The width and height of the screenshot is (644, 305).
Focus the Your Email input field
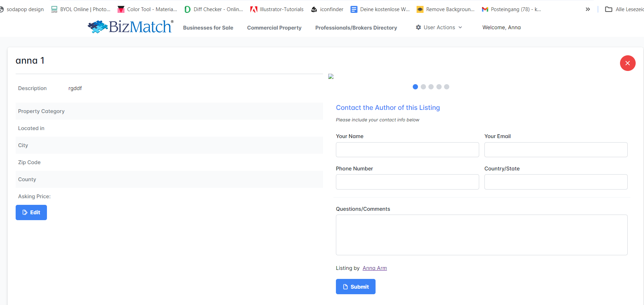click(x=556, y=150)
